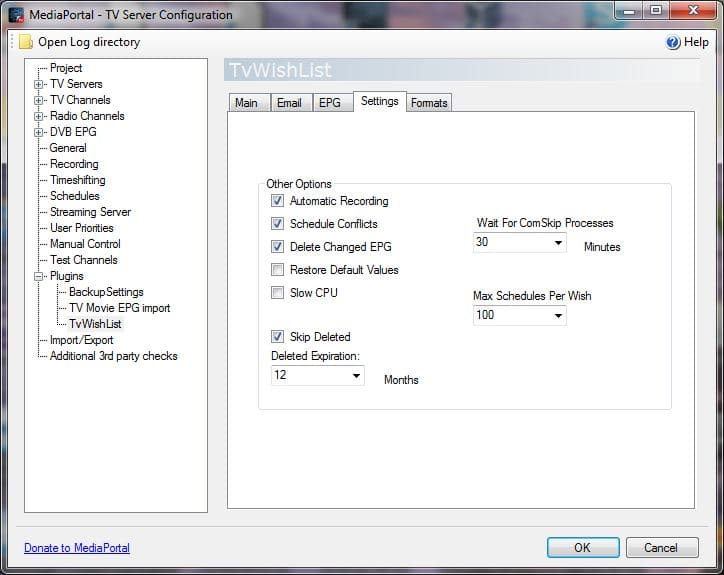Click the Open Log directory label
Screen dimensions: 724x575
89,42
